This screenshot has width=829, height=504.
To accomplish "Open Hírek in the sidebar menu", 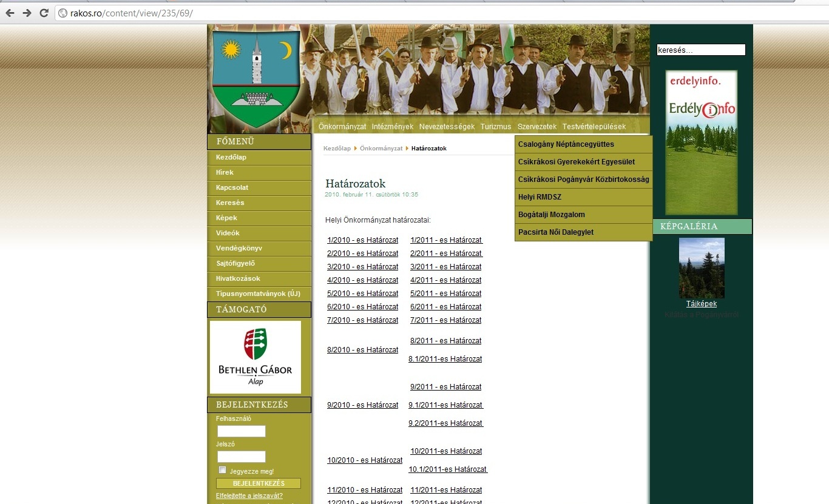I will pyautogui.click(x=259, y=173).
